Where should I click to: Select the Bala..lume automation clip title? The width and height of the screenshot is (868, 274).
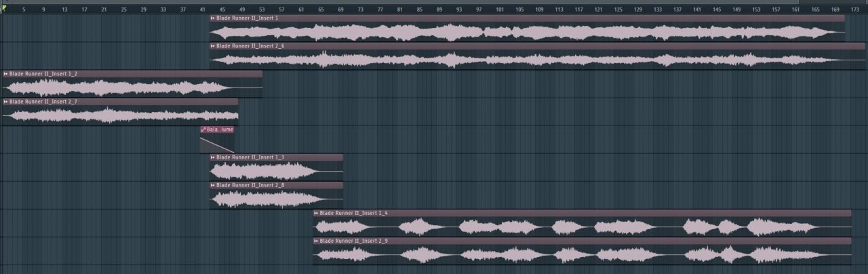coord(220,129)
